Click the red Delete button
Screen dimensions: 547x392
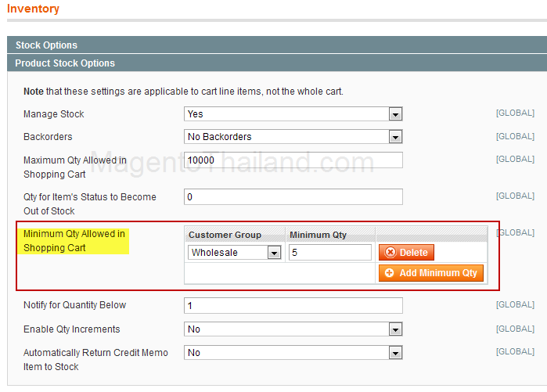pyautogui.click(x=406, y=253)
